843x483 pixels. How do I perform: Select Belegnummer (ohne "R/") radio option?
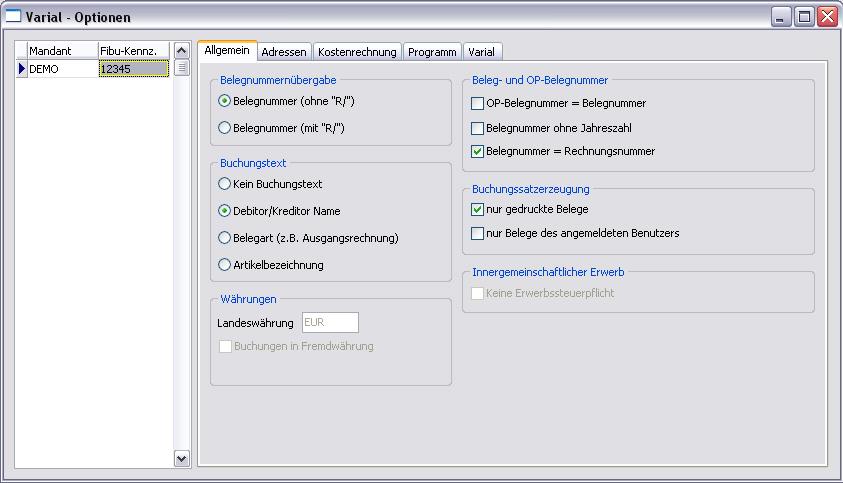[225, 101]
